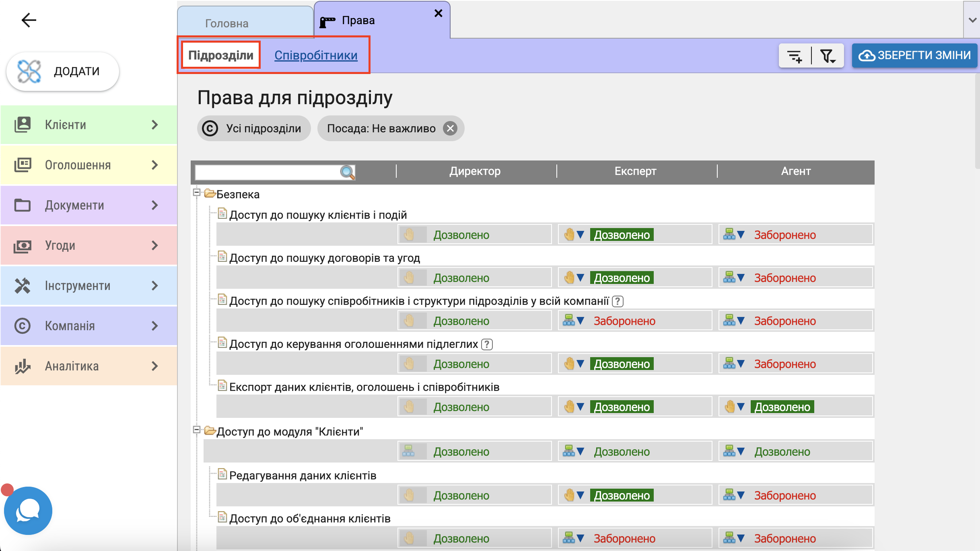Click the back arrow icon
Viewport: 980px width, 551px height.
click(29, 20)
